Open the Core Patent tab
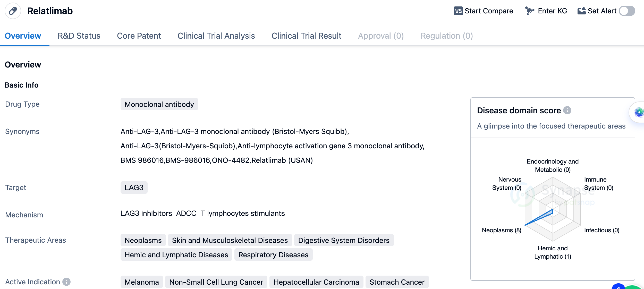 139,36
